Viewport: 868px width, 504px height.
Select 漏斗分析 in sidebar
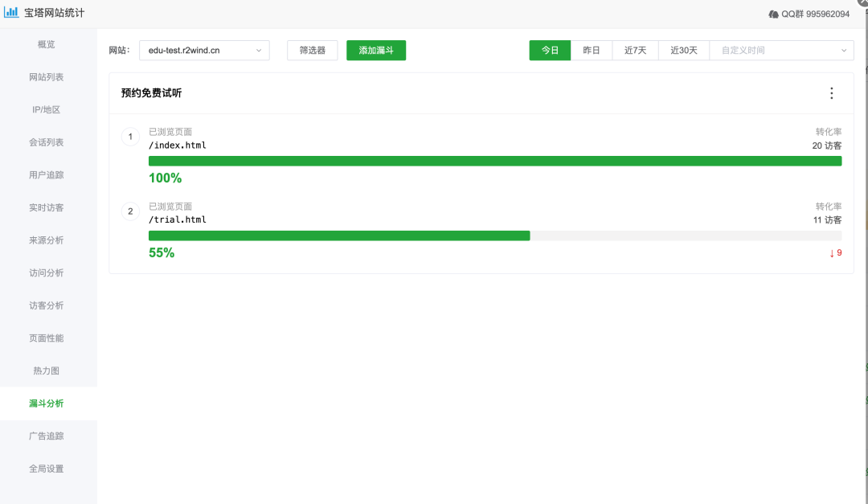(x=47, y=404)
